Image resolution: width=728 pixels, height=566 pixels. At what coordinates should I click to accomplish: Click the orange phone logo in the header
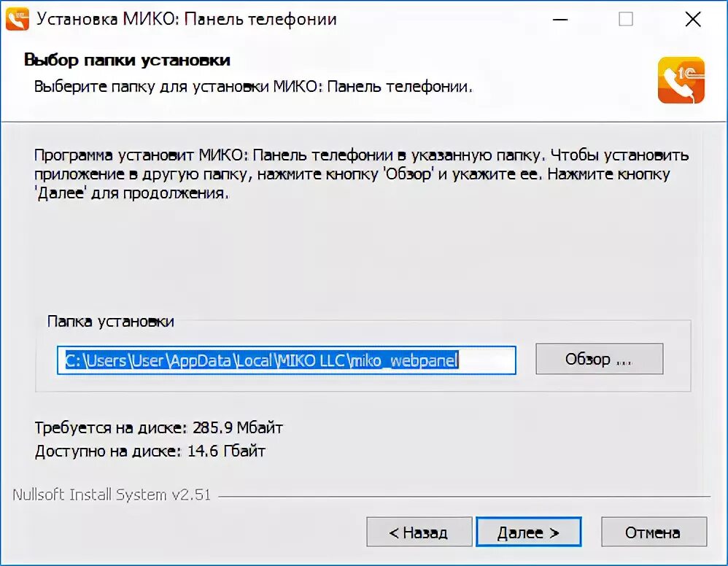681,80
